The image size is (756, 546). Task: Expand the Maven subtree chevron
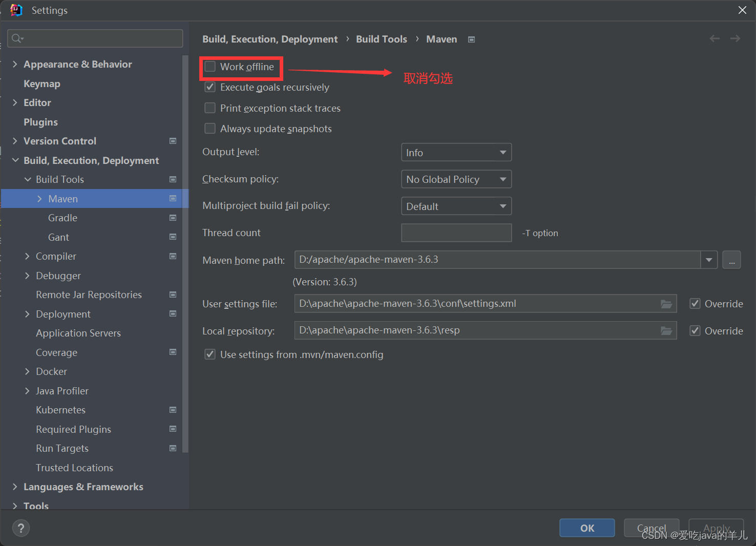pos(39,199)
